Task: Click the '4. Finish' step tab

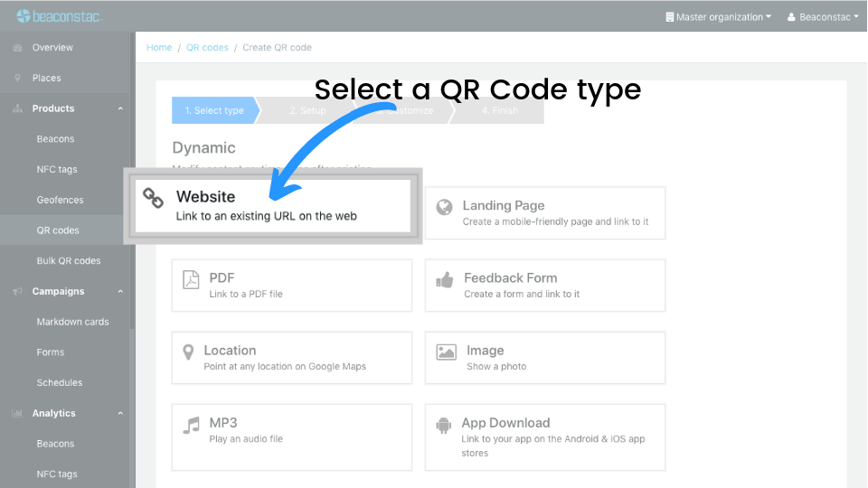Action: (x=500, y=110)
